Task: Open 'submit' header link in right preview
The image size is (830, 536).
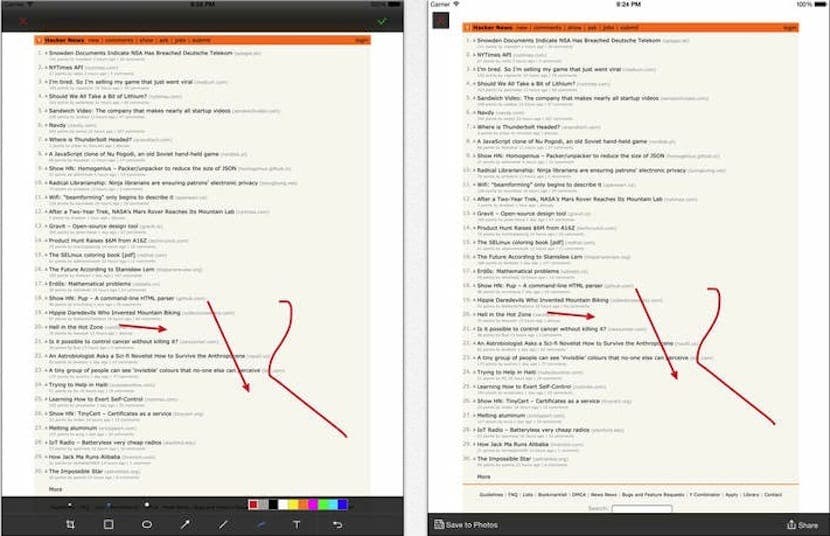Action: pos(629,28)
